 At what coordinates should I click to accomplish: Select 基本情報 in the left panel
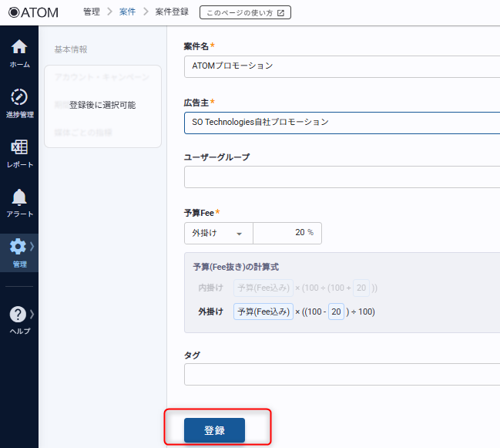coord(71,49)
